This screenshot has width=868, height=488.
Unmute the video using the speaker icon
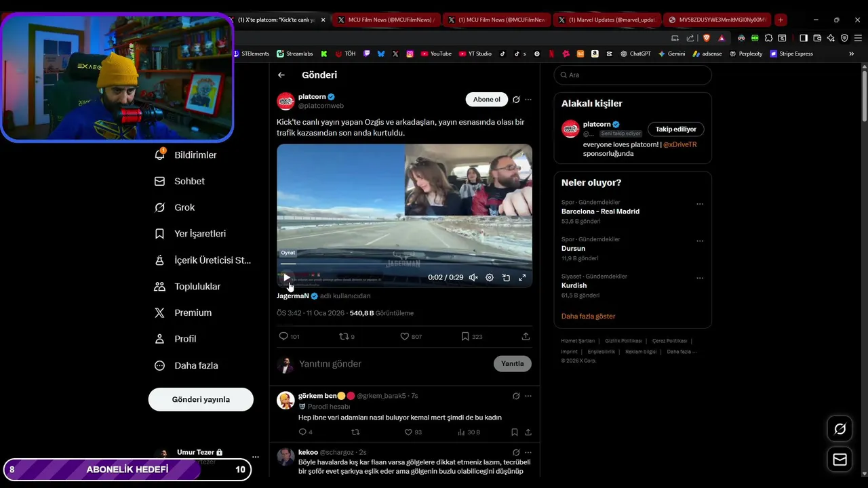click(473, 277)
